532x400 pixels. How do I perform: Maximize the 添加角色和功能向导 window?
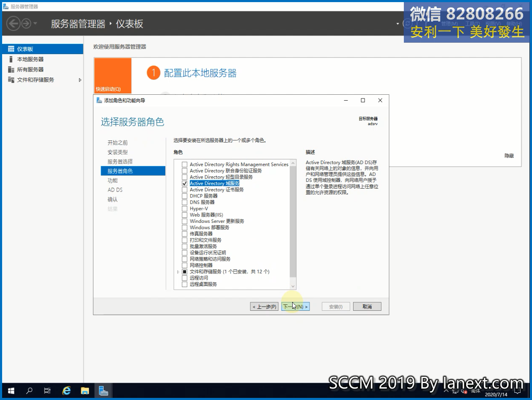(363, 100)
